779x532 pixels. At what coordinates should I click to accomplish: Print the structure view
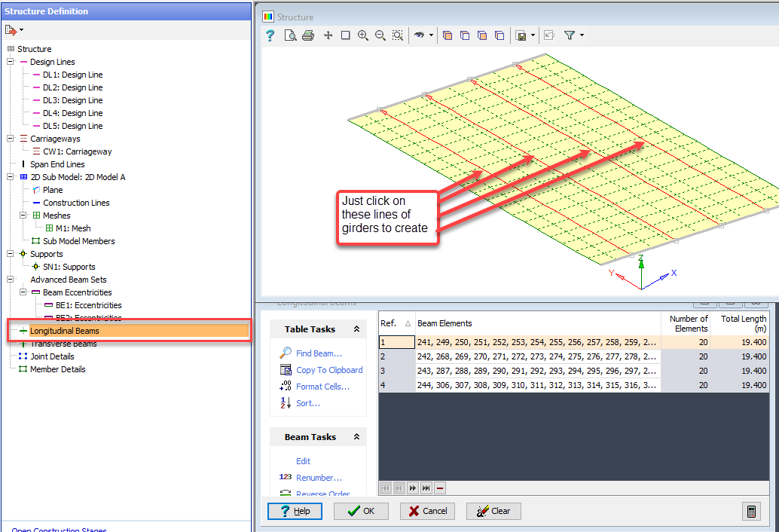(308, 35)
